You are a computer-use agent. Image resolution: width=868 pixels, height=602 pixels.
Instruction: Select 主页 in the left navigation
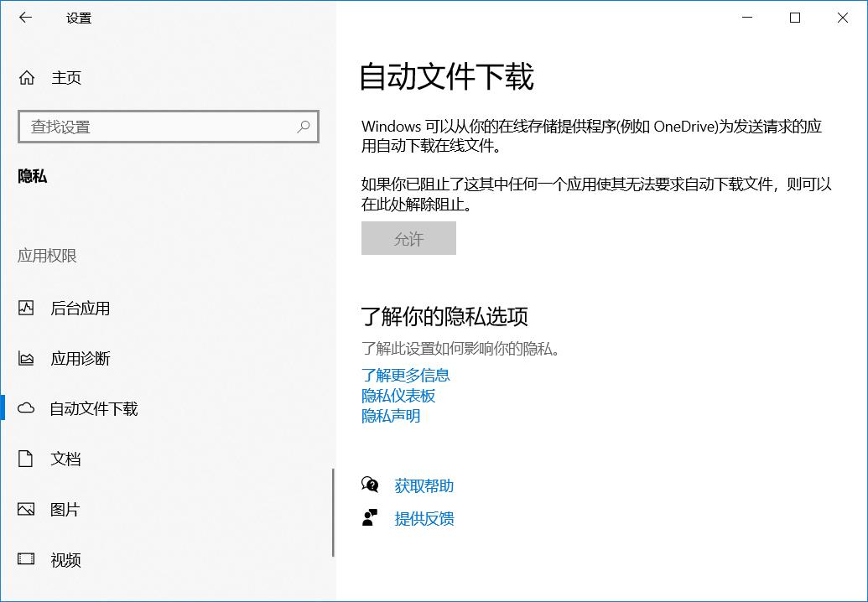coord(66,77)
